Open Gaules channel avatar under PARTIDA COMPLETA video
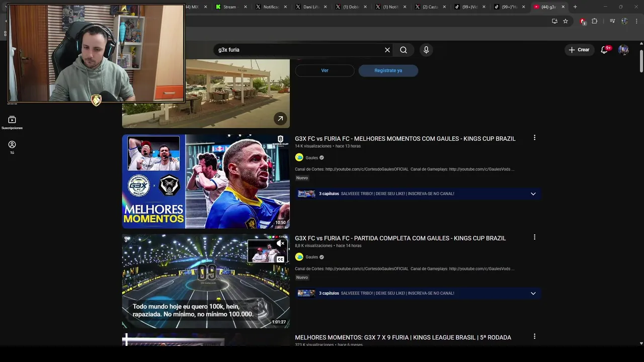 [299, 257]
